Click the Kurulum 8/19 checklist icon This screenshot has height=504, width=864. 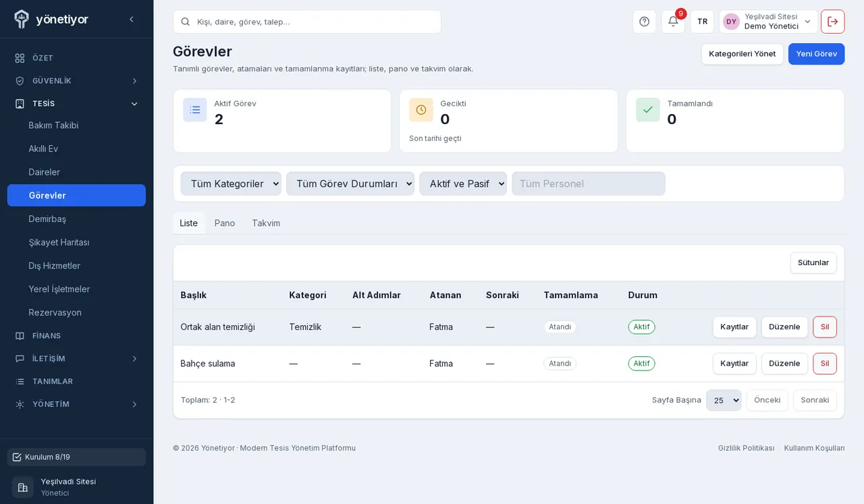tap(17, 457)
